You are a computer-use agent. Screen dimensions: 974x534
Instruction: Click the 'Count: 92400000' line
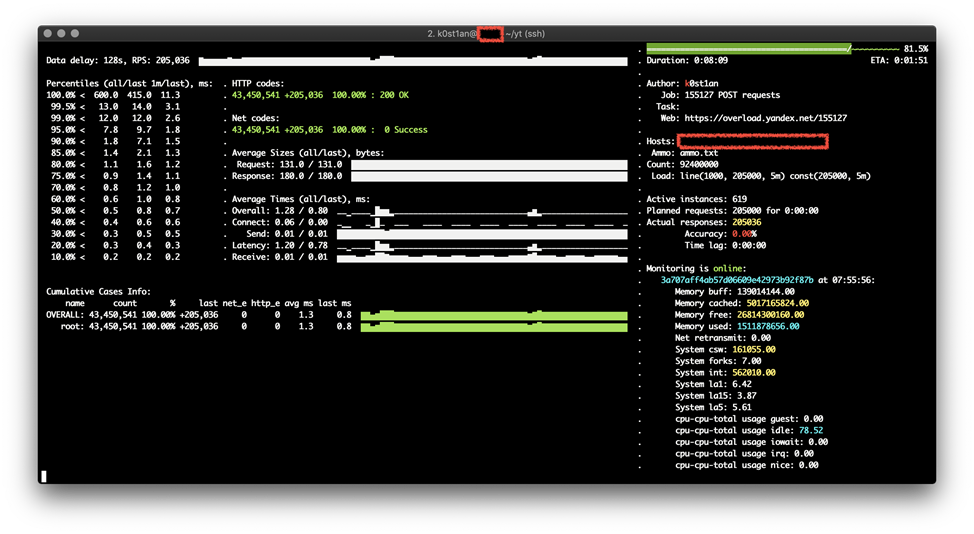point(682,165)
